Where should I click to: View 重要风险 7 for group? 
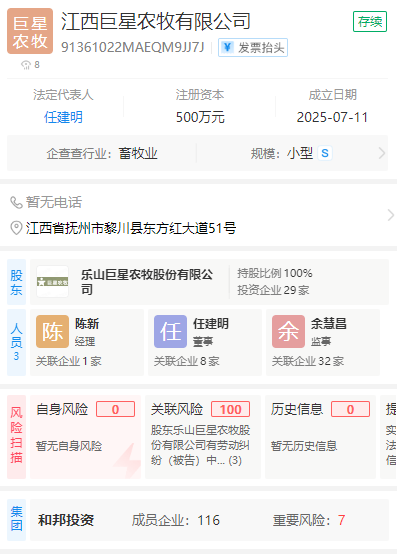point(309,520)
